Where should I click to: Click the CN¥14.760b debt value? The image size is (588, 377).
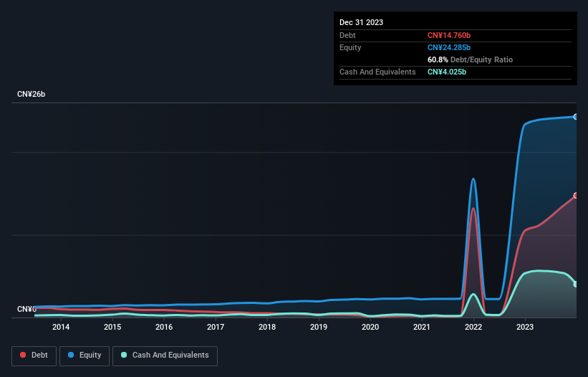point(449,35)
